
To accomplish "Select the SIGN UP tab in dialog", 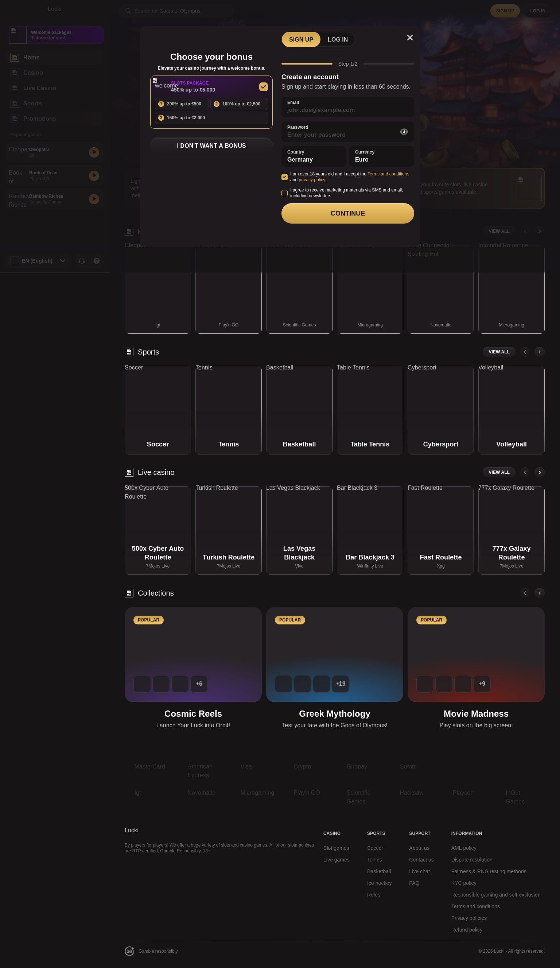I will click(301, 39).
